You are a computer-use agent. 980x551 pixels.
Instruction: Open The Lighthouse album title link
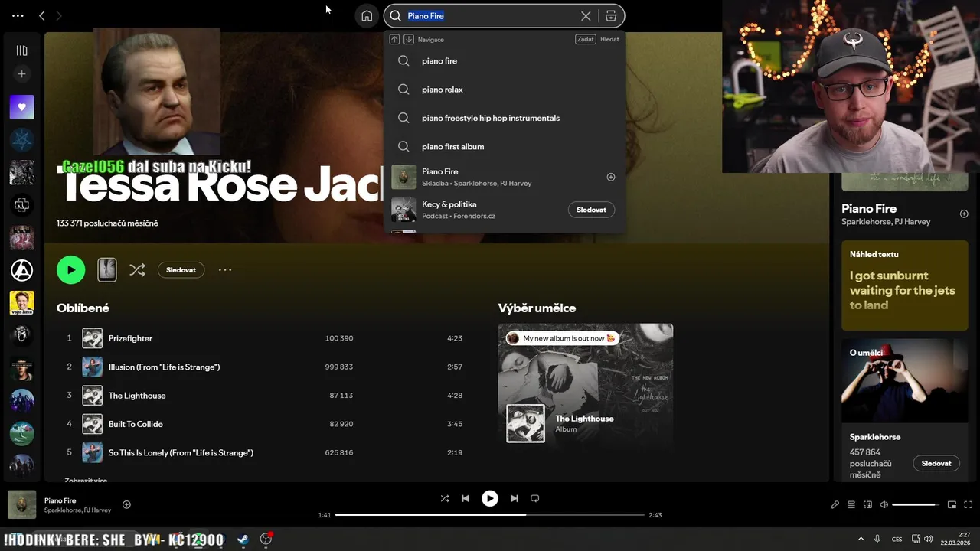[x=584, y=419]
